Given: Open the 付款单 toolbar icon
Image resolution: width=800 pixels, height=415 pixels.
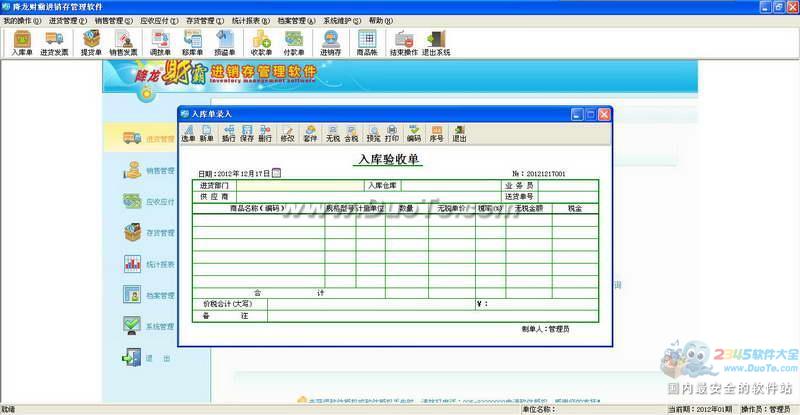Looking at the screenshot, I should coord(294,43).
